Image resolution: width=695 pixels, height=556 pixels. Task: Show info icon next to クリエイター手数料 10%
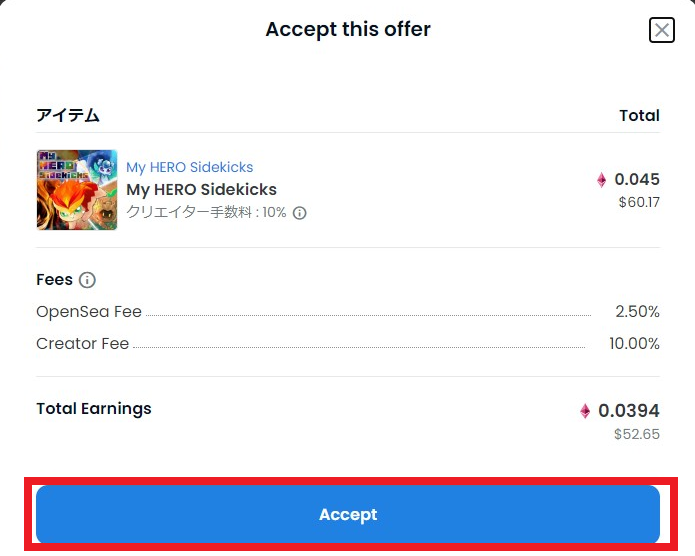(300, 213)
